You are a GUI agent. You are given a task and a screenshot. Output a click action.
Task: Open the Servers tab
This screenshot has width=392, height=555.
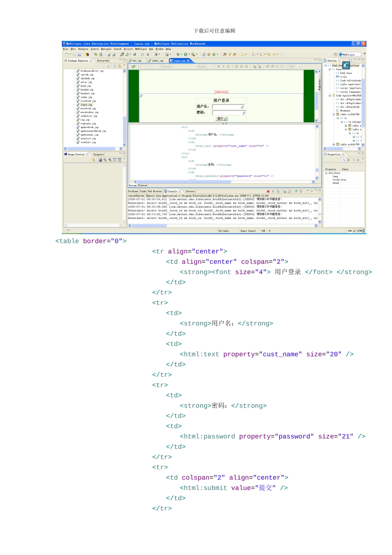coord(190,191)
